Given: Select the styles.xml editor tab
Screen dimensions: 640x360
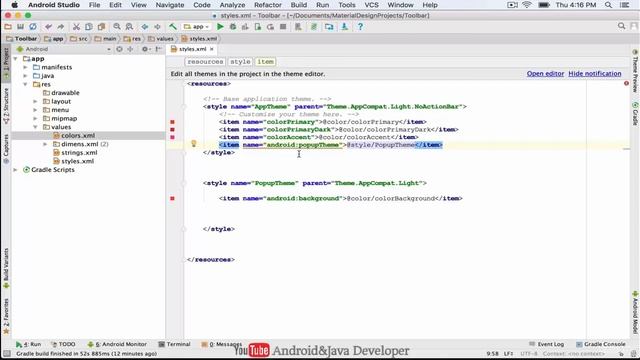Looking at the screenshot, I should (x=192, y=49).
